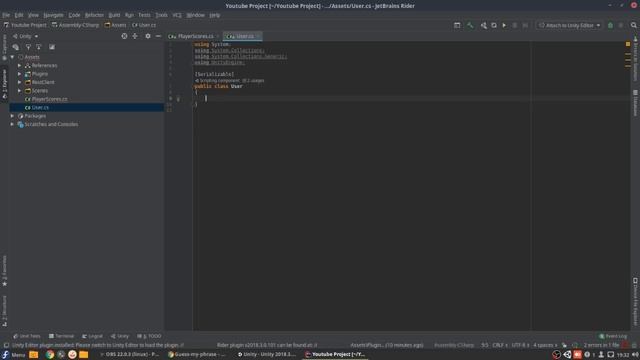Expand the Scenes folder

[20, 91]
